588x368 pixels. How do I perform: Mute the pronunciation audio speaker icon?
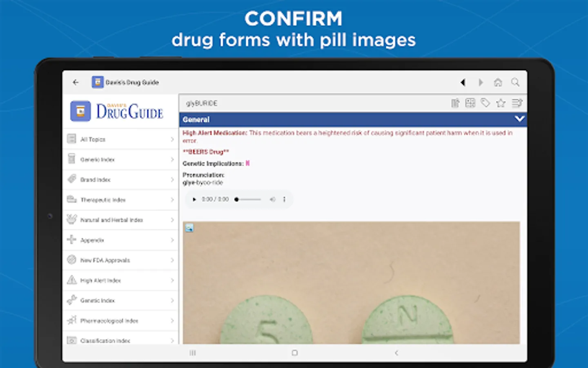pos(272,200)
